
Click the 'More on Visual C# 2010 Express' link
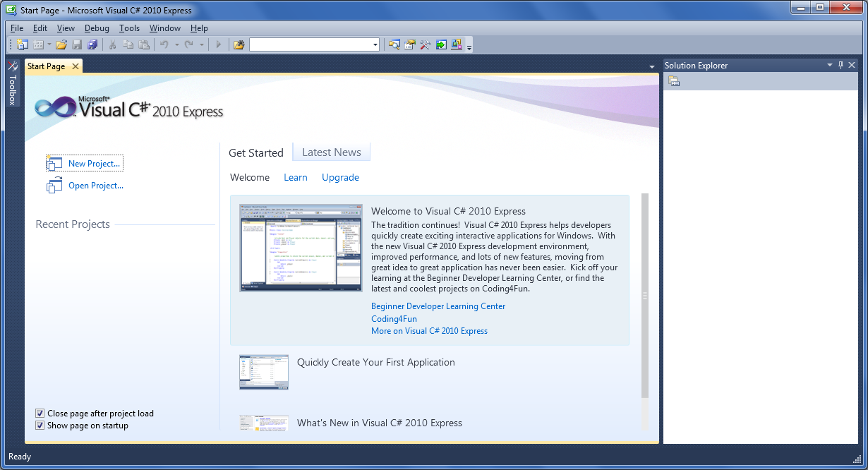[429, 330]
